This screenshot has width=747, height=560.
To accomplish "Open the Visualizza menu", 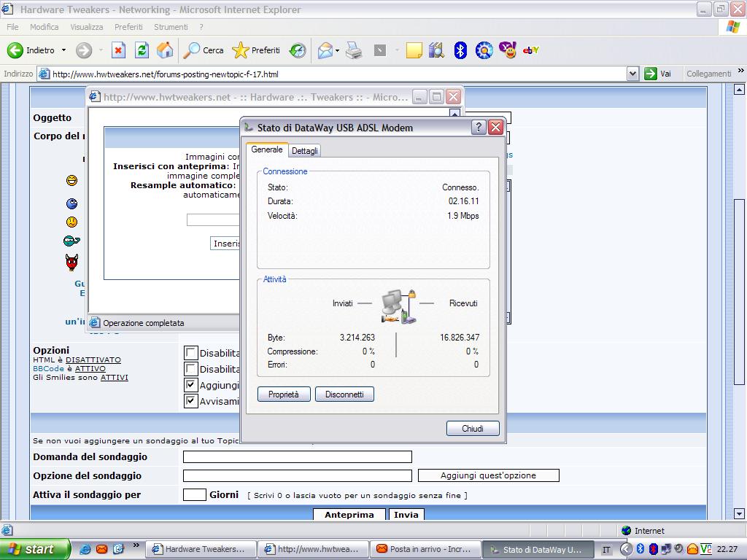I will click(87, 27).
